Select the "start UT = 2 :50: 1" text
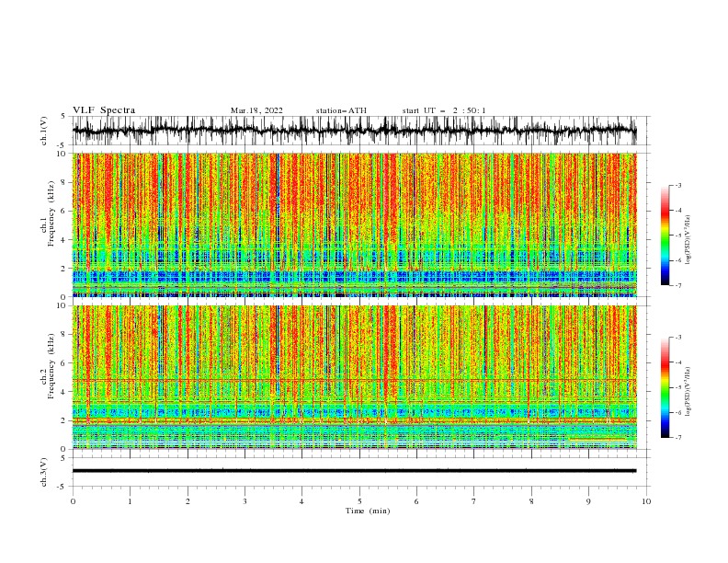Viewport: 728px width, 563px height. tap(444, 110)
